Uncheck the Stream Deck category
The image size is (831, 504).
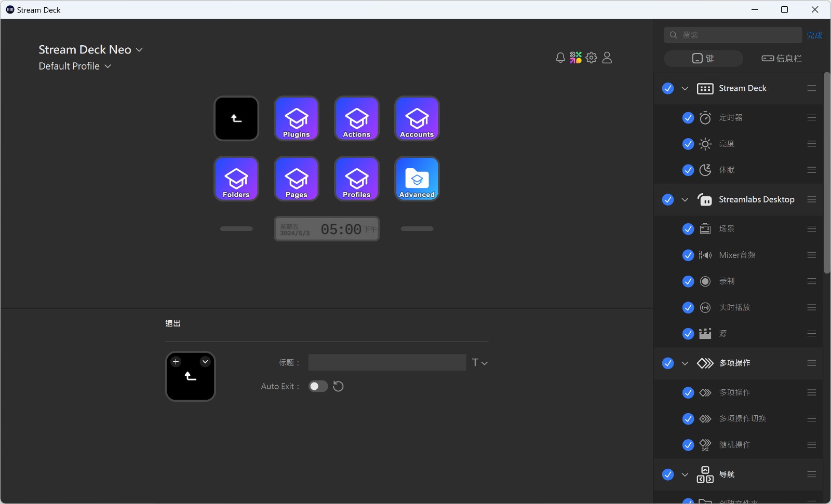tap(668, 88)
